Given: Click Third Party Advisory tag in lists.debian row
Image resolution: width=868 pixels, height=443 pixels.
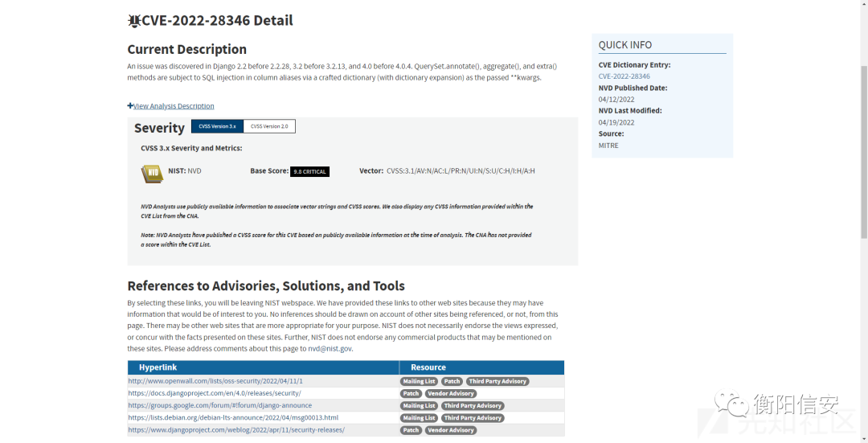Looking at the screenshot, I should click(473, 418).
